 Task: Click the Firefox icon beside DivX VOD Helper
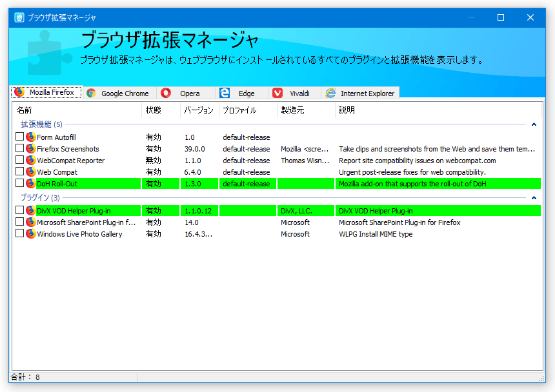31,210
